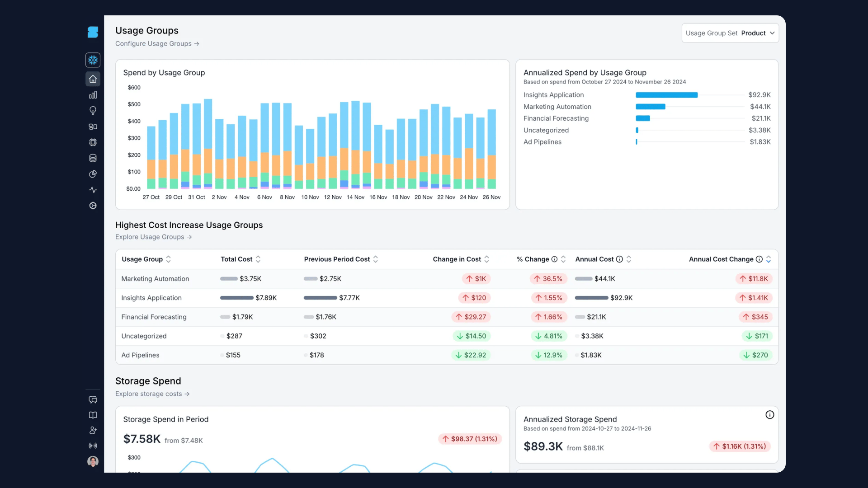
Task: Click the blue app logo in sidebar
Action: (93, 32)
